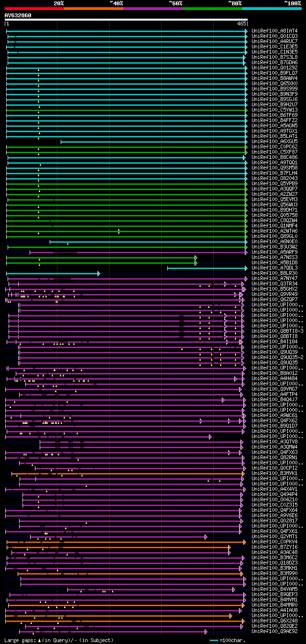The image size is (306, 644).
Task: Select the UniRef100_B4I184 label
Action: click(274, 341)
